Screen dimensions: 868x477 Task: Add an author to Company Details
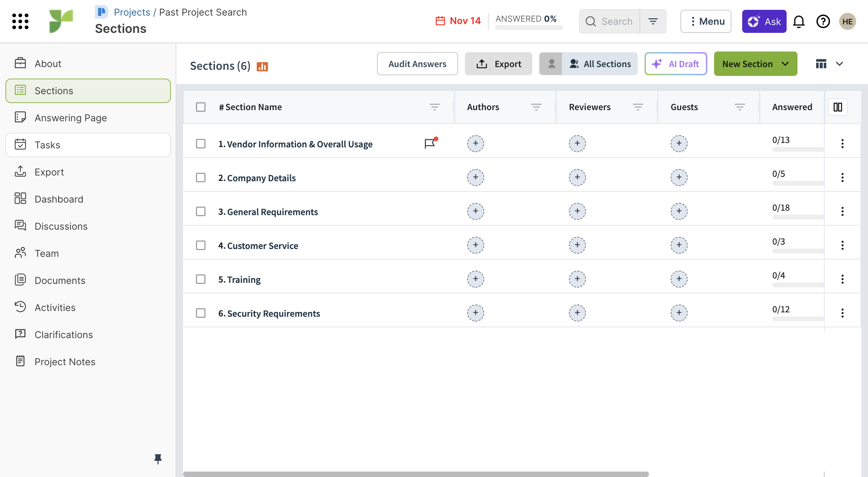475,178
